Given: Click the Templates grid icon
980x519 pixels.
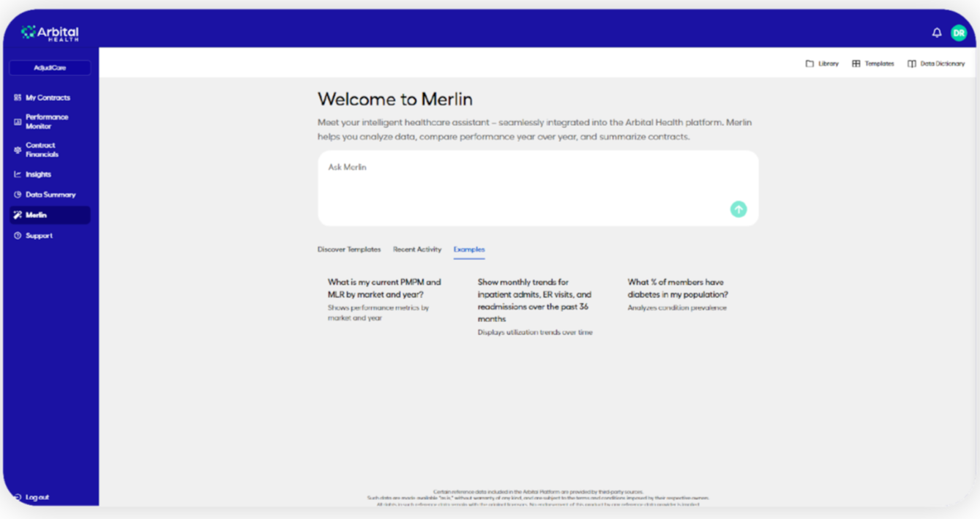Looking at the screenshot, I should tap(856, 64).
